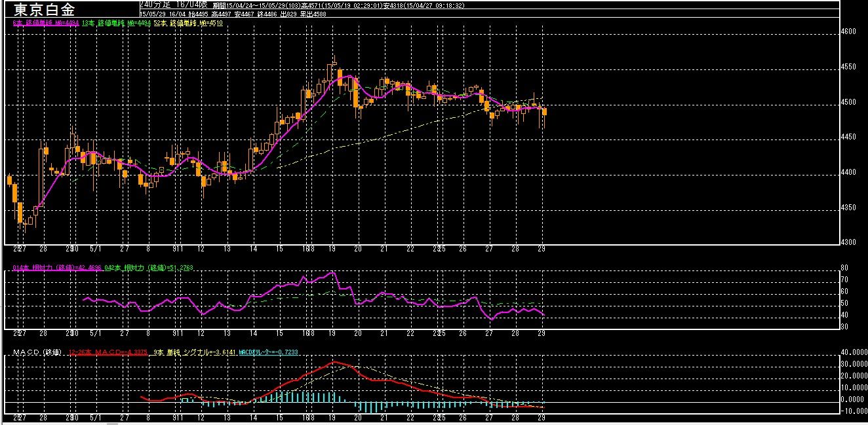868x425 pixels.
Task: Click the MACD (終値) panel label
Action: pos(38,353)
